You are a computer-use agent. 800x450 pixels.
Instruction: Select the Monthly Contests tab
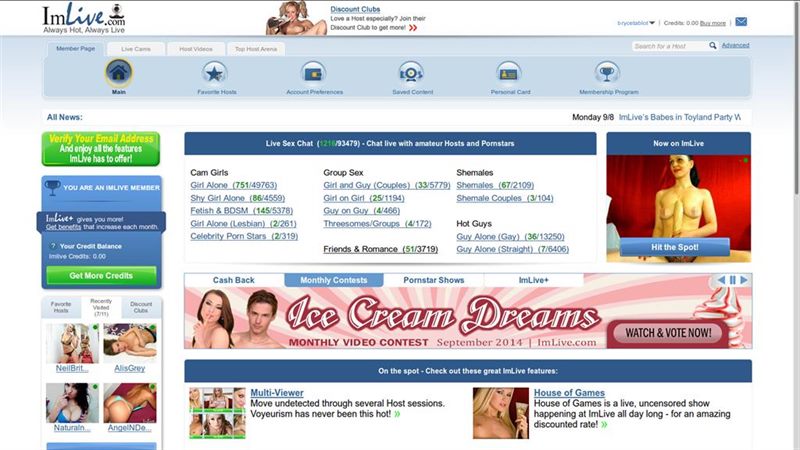tap(334, 280)
